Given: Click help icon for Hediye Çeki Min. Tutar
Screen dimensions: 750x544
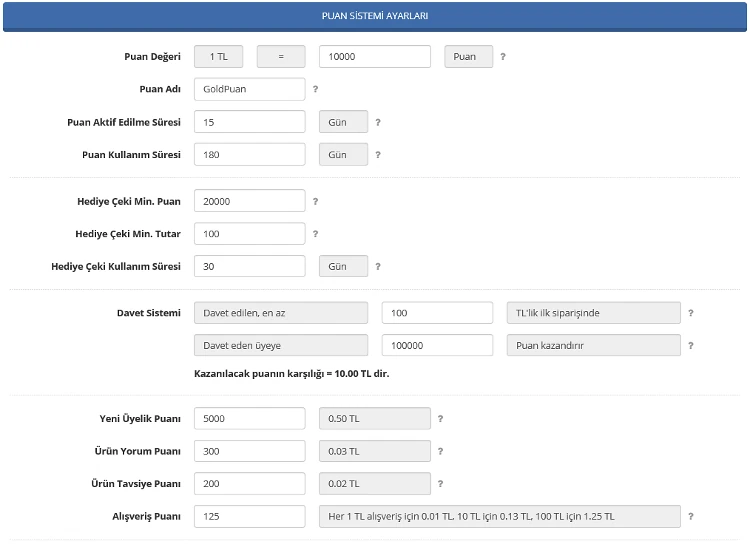Looking at the screenshot, I should coord(315,234).
